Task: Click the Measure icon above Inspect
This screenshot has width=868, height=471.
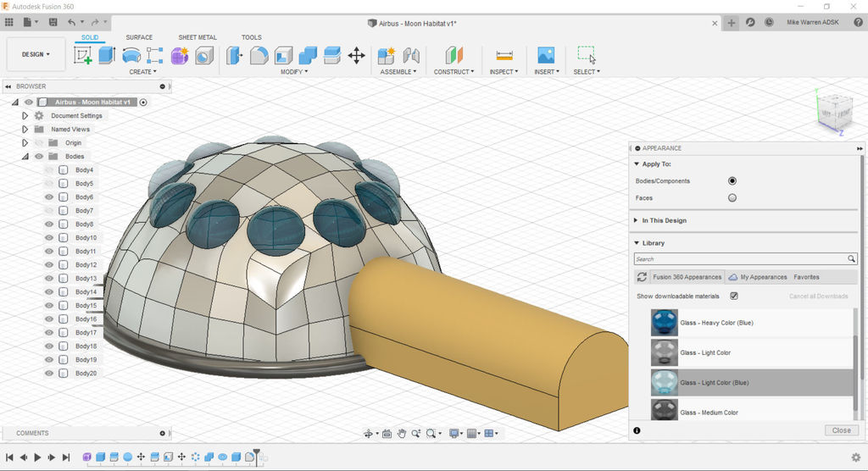Action: click(x=504, y=56)
